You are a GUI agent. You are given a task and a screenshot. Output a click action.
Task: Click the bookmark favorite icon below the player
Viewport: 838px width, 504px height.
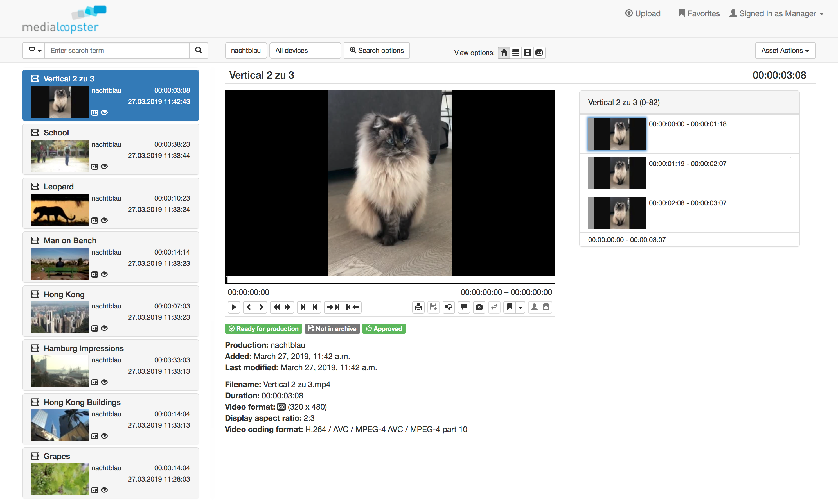tap(509, 307)
